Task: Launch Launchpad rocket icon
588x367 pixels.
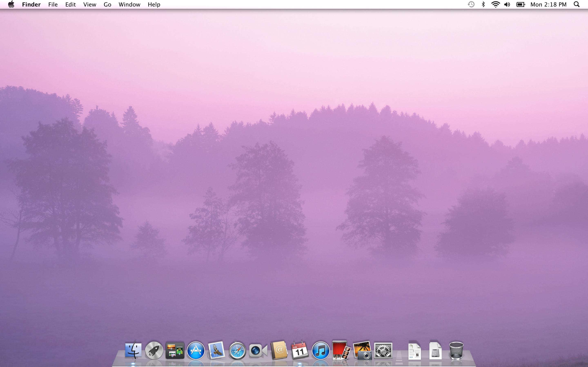Action: click(154, 350)
